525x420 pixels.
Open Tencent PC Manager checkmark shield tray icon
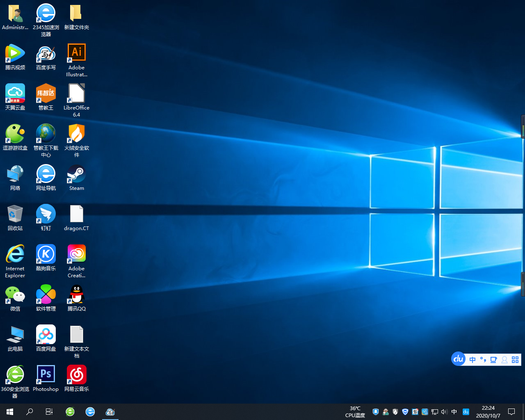pos(405,412)
